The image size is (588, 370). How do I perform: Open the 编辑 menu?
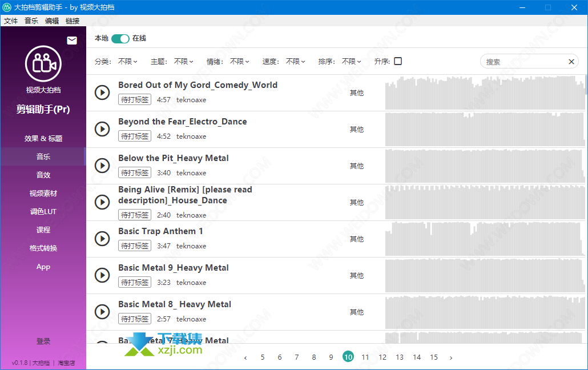(52, 21)
